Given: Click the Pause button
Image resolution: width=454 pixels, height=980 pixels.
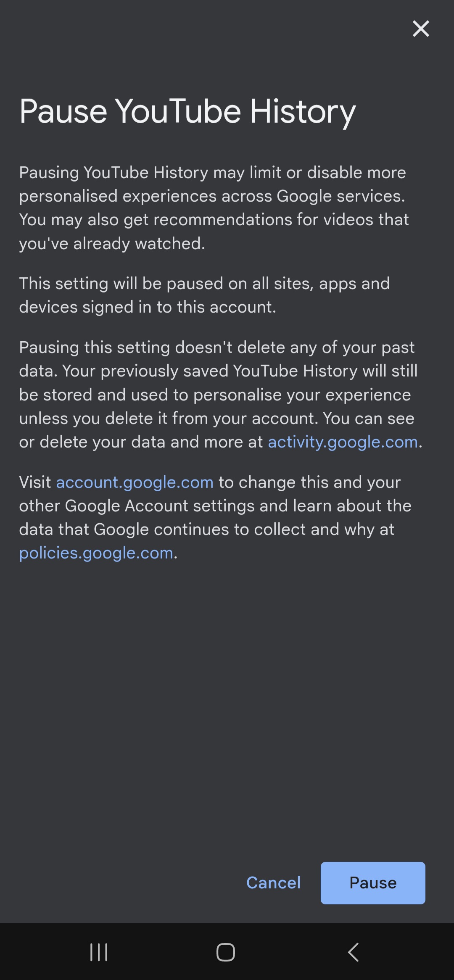Looking at the screenshot, I should (x=373, y=883).
